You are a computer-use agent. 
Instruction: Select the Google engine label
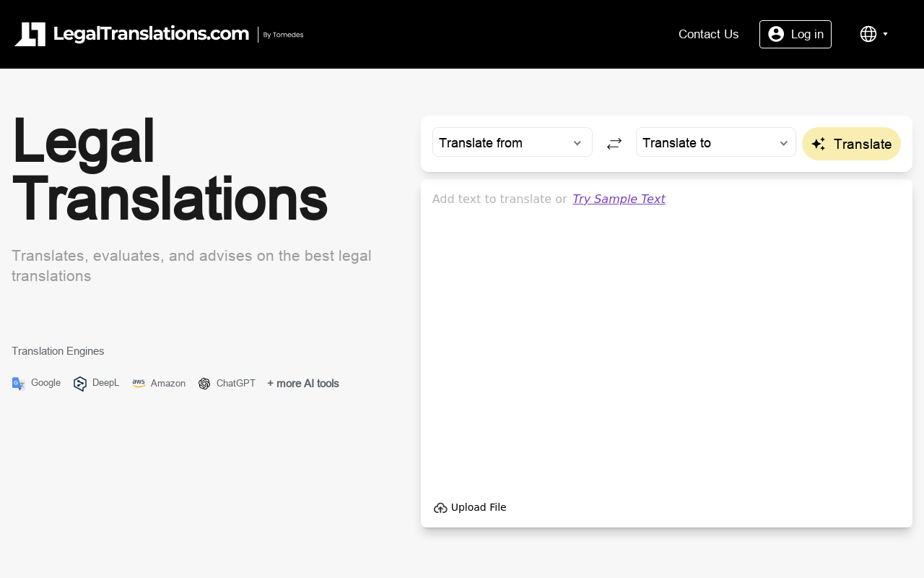pyautogui.click(x=45, y=383)
